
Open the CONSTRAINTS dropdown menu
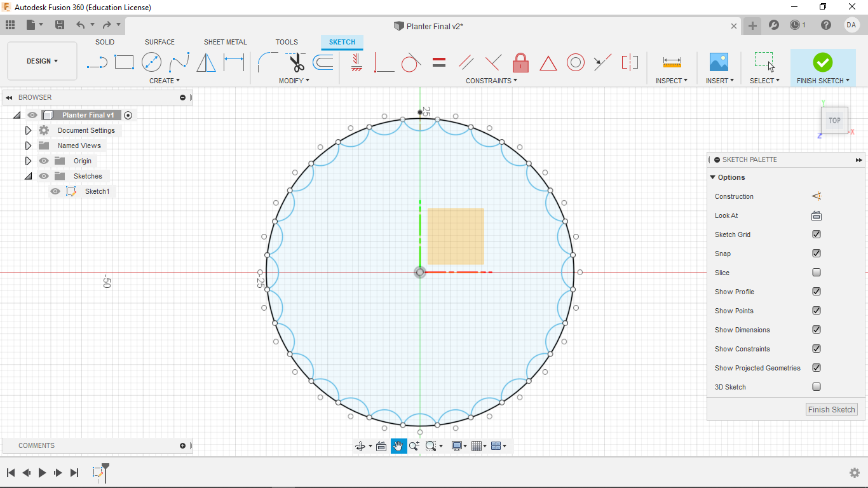click(x=492, y=81)
